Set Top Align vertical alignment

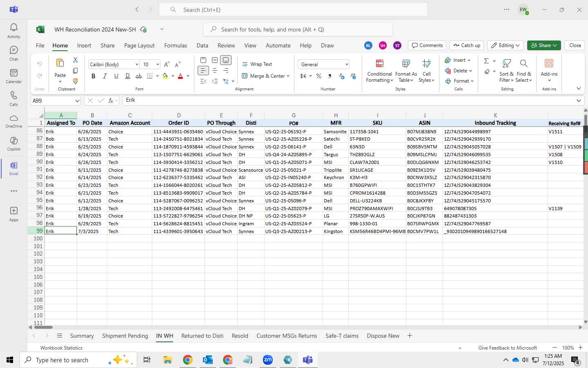coord(203,60)
